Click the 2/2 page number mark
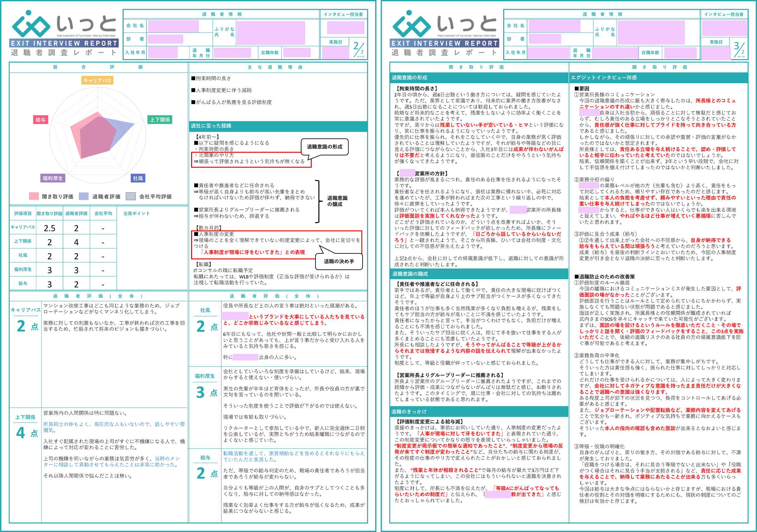Screen dimensions: 757x532 (359, 50)
